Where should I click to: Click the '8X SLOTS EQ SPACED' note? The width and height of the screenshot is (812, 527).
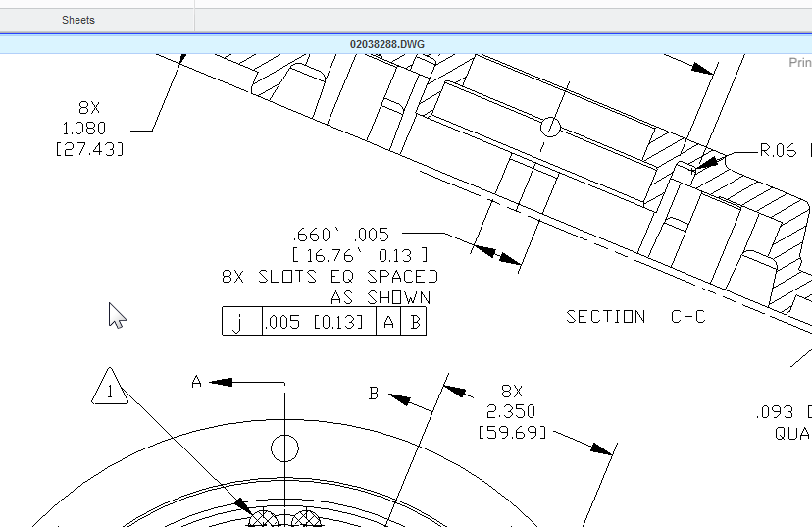tap(330, 277)
